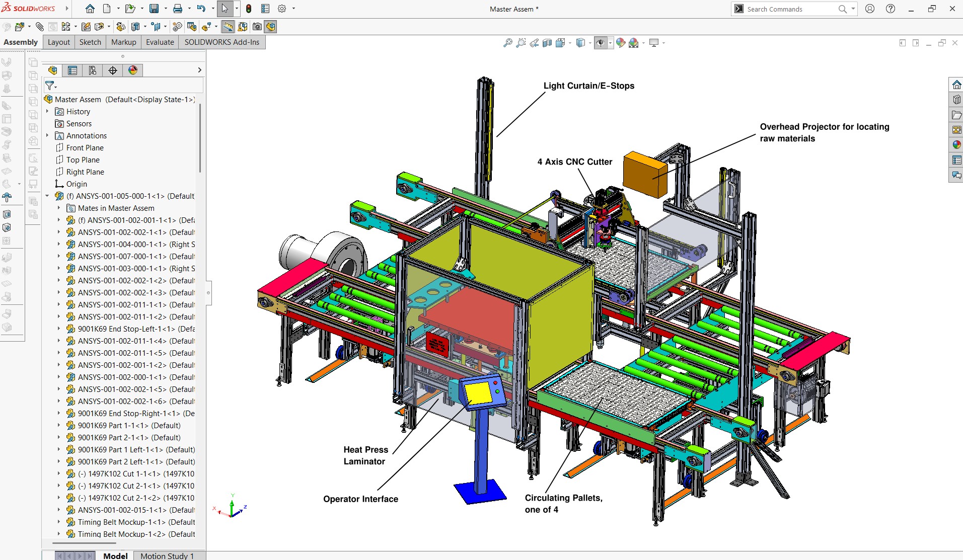Expand the History folder in the tree

[47, 111]
